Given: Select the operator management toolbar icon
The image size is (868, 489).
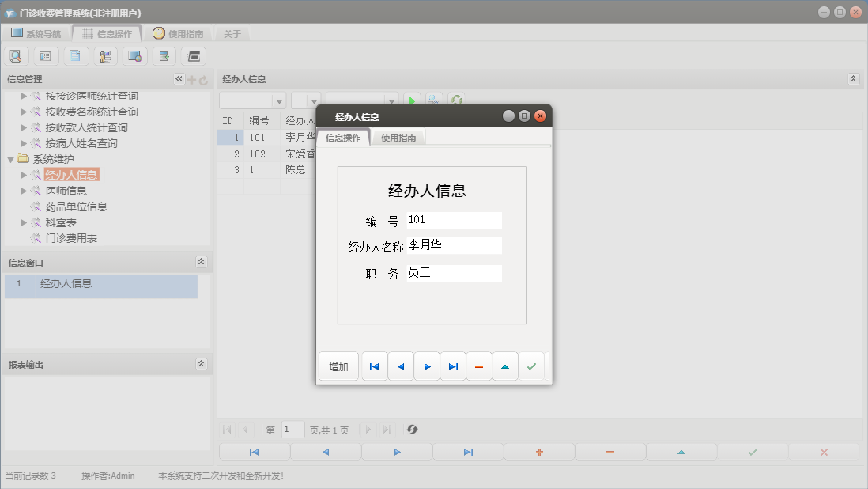Looking at the screenshot, I should click(x=104, y=55).
